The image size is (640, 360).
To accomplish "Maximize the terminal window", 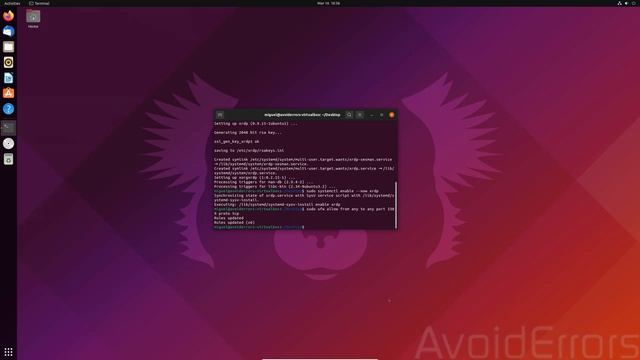I will (382, 115).
